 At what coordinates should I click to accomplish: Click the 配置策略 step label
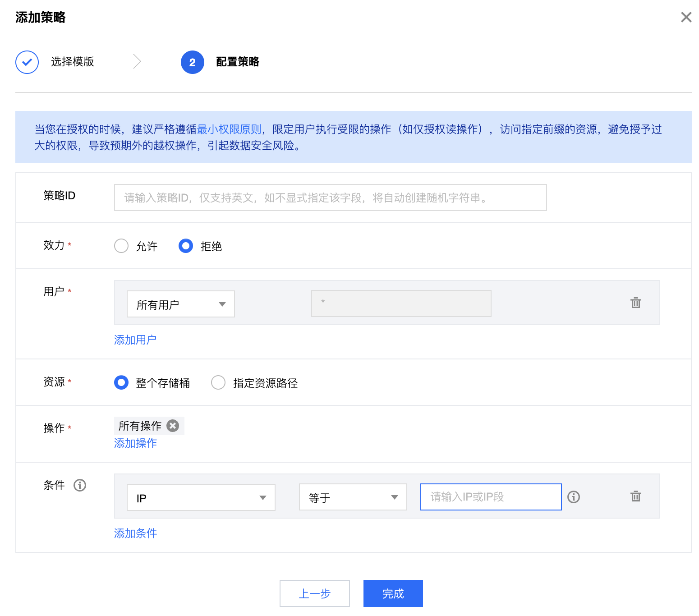pyautogui.click(x=237, y=62)
